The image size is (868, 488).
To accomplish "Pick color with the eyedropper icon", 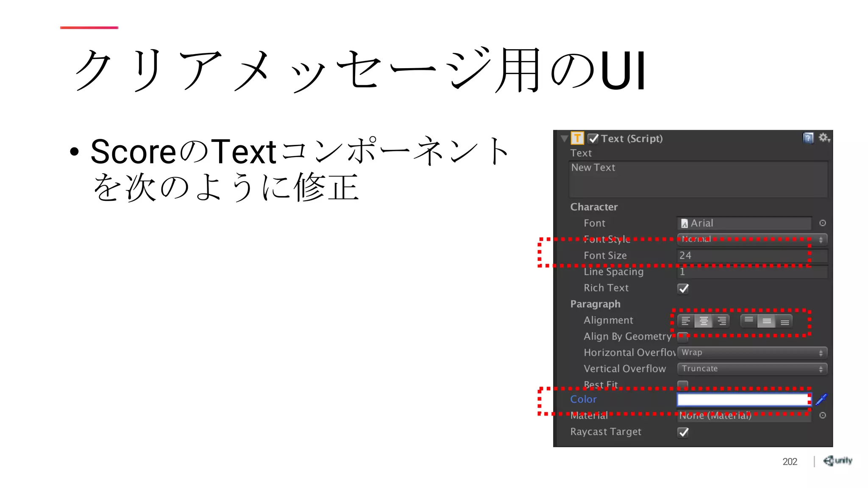I will click(x=821, y=399).
